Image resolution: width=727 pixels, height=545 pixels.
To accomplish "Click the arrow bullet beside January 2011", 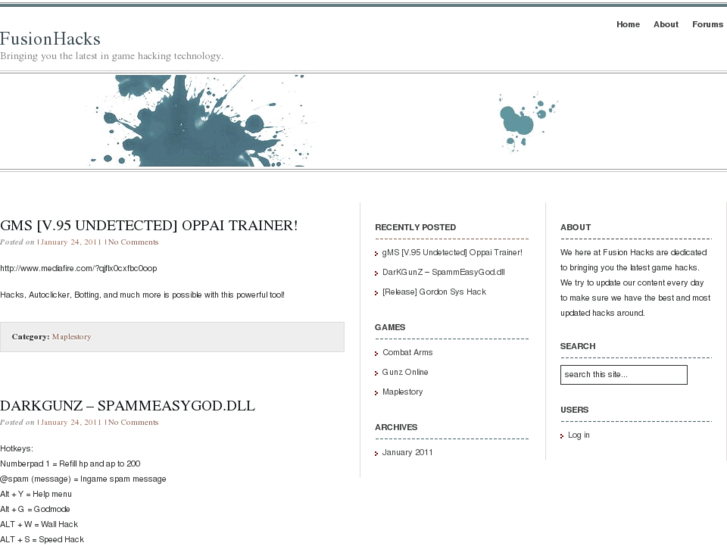I will pos(376,453).
